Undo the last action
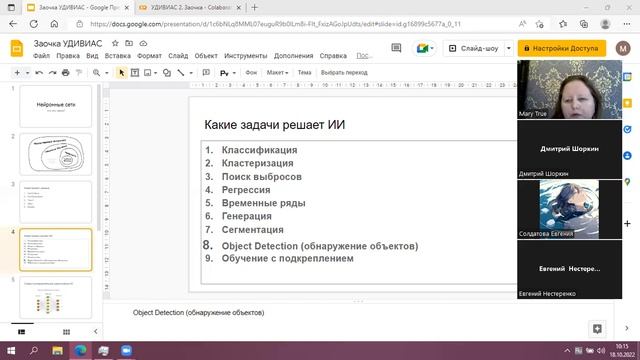The image size is (640, 360). 39,73
